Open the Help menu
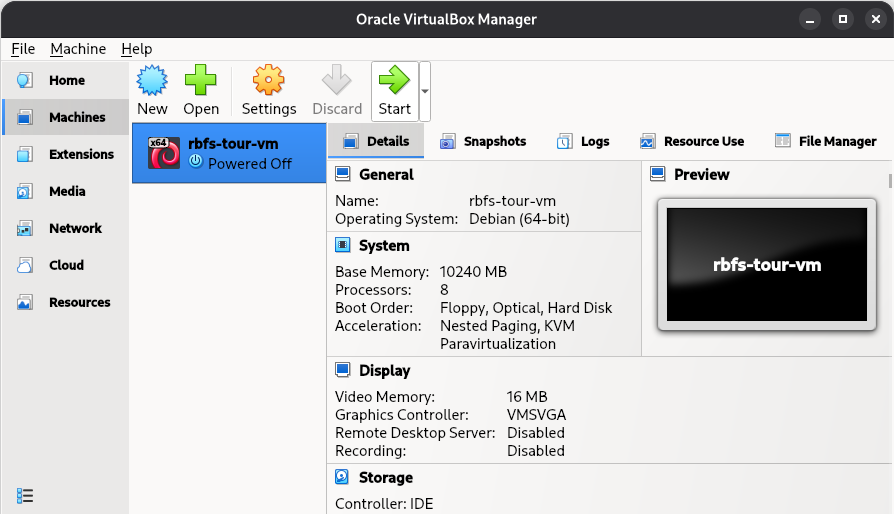894x514 pixels. point(137,49)
